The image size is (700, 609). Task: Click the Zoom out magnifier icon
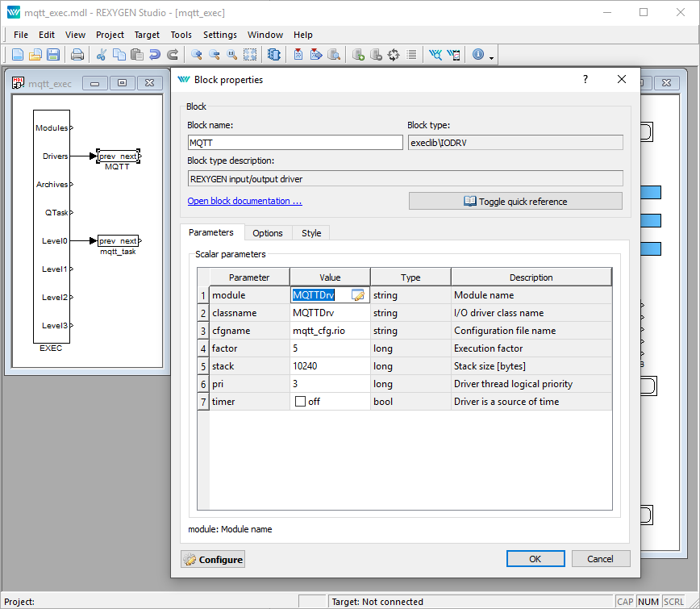pos(215,55)
